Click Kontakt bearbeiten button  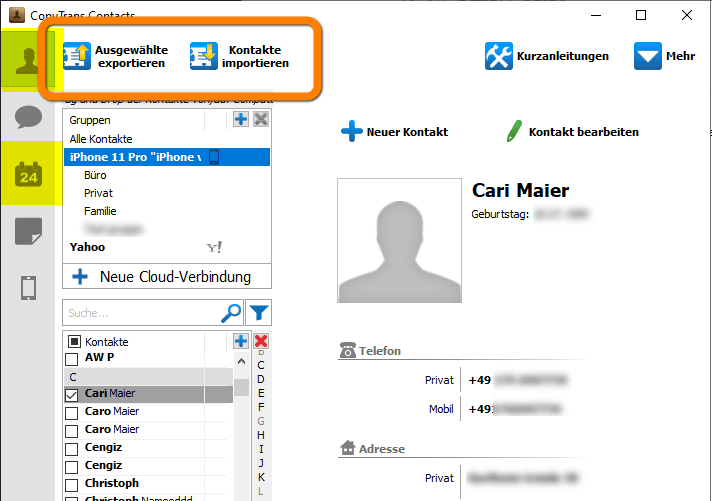click(573, 132)
